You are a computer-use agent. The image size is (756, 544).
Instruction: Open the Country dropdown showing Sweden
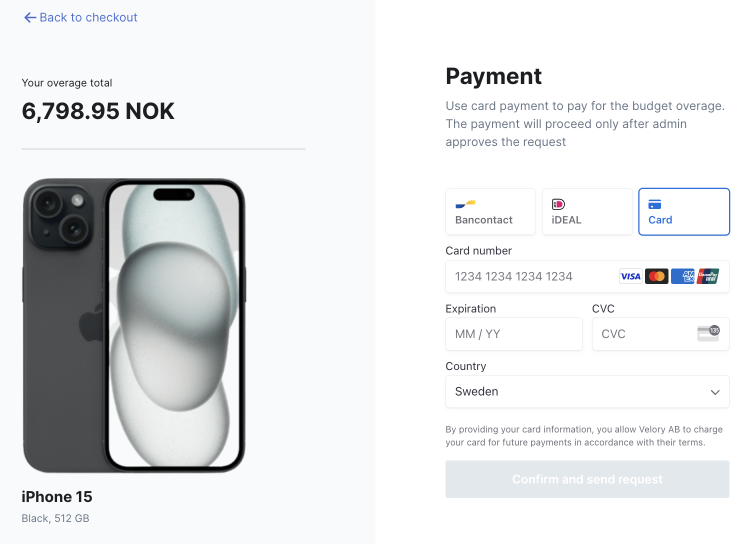tap(587, 391)
